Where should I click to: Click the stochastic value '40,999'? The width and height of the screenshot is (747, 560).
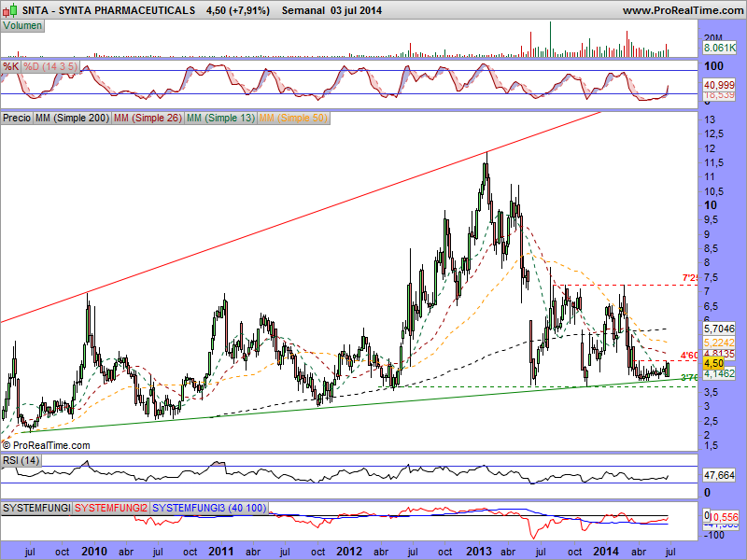pyautogui.click(x=719, y=85)
